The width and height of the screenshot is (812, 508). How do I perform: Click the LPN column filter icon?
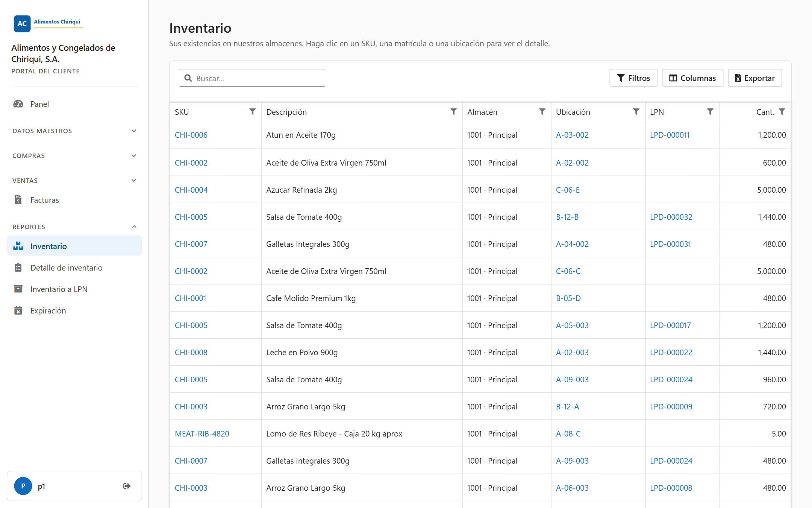pos(710,112)
